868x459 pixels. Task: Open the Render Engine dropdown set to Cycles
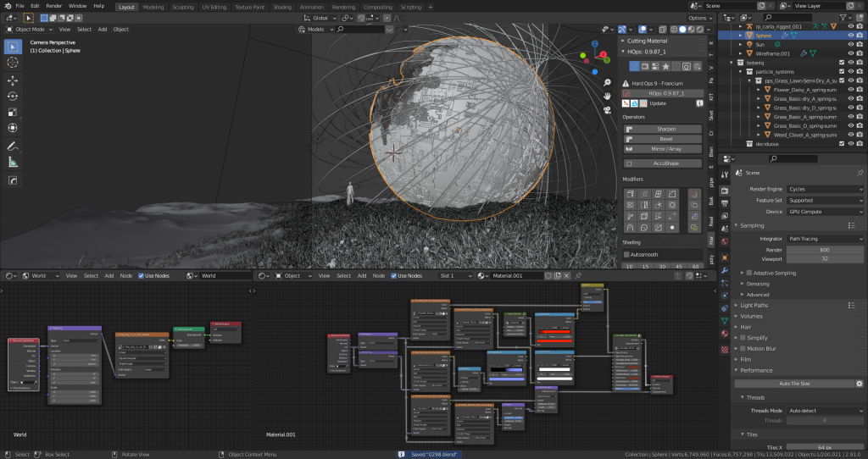825,189
